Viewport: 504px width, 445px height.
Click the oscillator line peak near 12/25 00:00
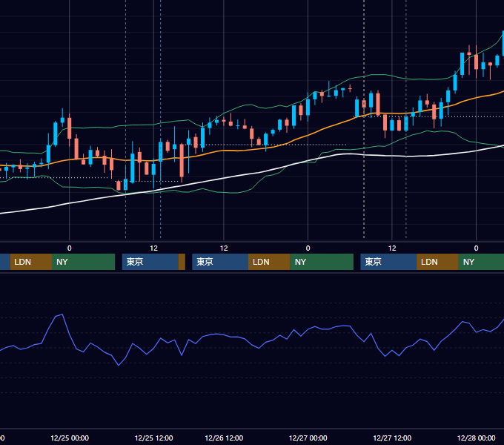click(x=62, y=314)
